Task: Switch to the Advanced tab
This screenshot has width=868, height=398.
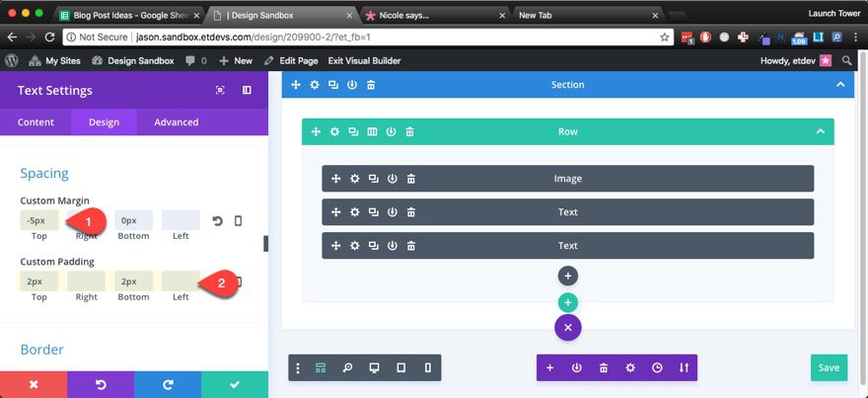Action: (x=176, y=121)
